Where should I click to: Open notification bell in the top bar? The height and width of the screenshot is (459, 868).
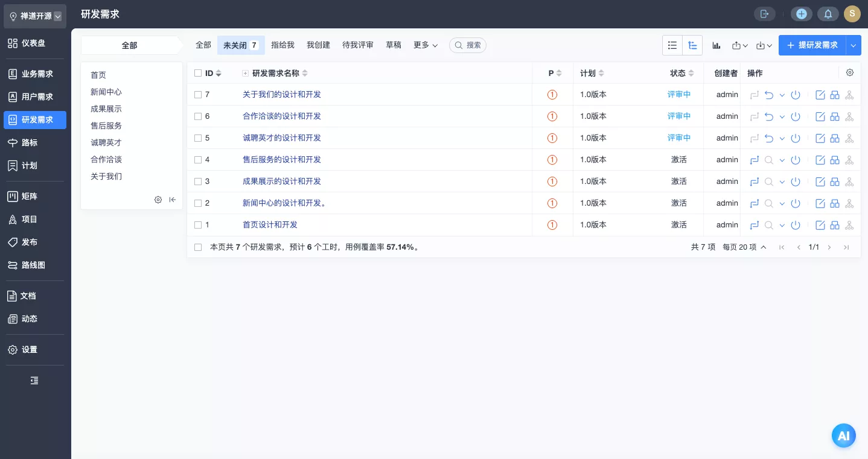coord(828,14)
